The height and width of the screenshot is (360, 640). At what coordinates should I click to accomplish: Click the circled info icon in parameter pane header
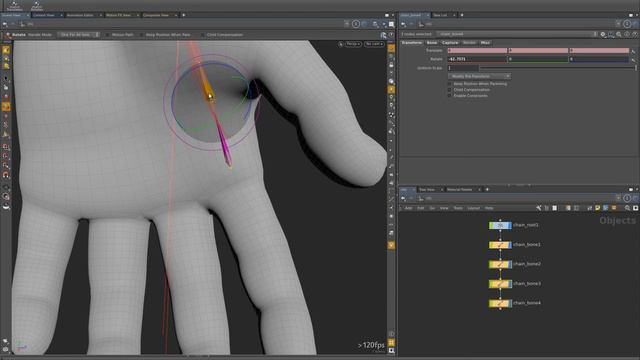click(627, 24)
